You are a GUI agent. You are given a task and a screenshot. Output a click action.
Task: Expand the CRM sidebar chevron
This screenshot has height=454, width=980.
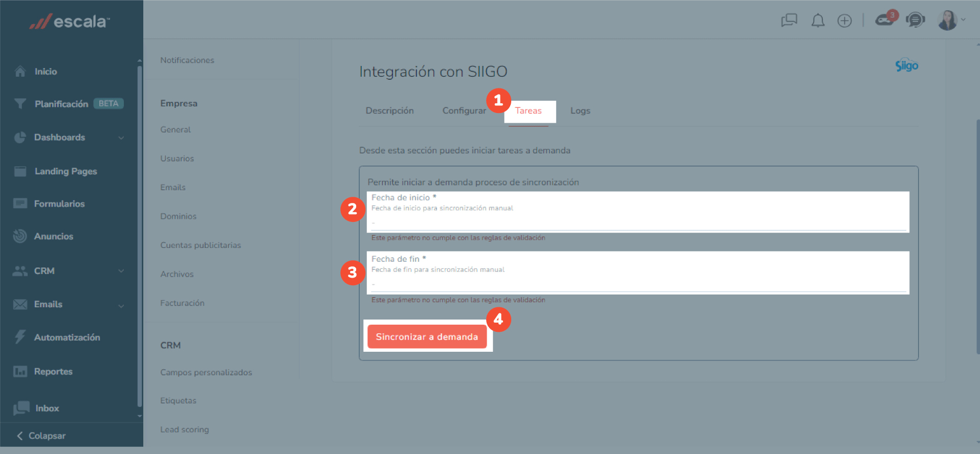click(121, 271)
